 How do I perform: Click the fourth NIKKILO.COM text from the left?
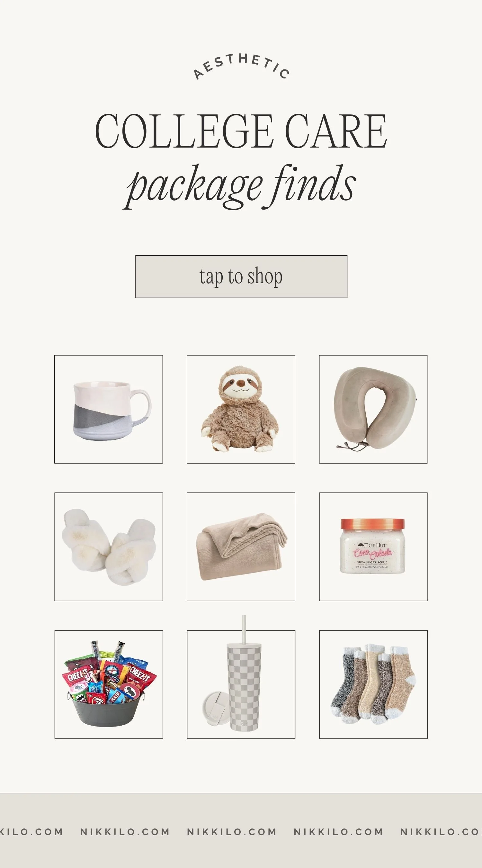pos(338,832)
